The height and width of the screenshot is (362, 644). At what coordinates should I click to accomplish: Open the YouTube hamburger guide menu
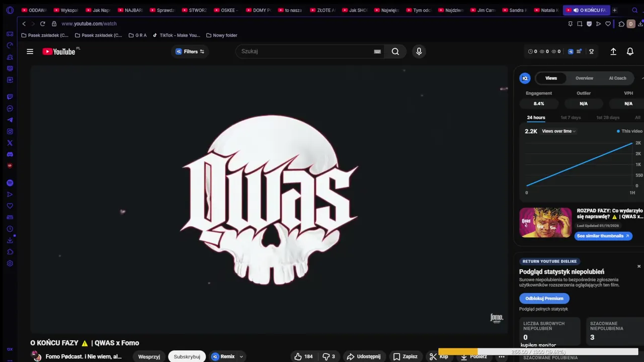pos(30,51)
